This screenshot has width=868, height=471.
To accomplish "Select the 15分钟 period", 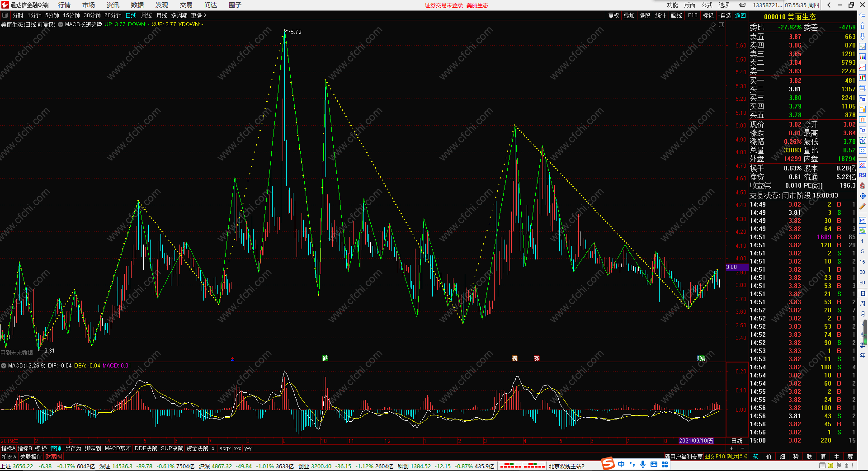I will 71,15.
